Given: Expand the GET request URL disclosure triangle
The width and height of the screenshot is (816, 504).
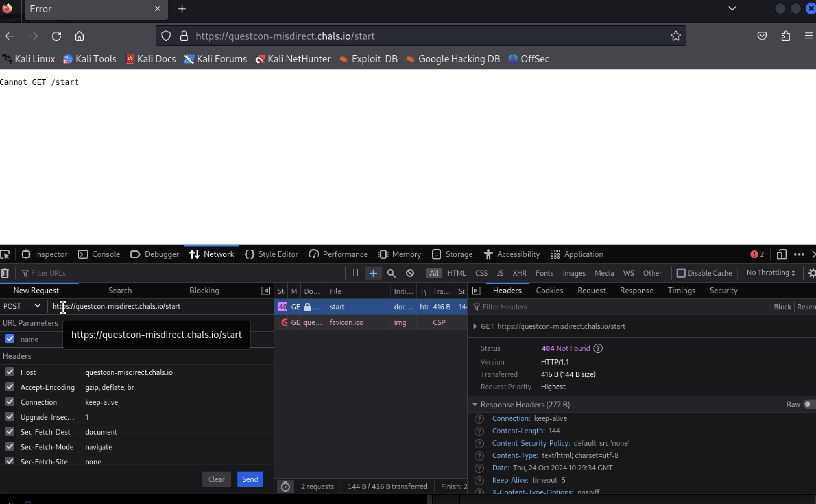Looking at the screenshot, I should (x=475, y=326).
